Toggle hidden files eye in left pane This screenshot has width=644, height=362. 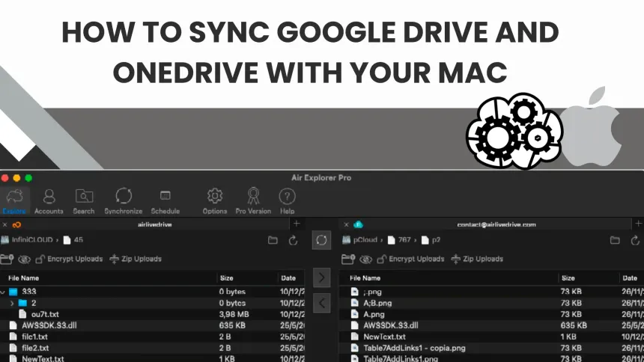tap(24, 259)
